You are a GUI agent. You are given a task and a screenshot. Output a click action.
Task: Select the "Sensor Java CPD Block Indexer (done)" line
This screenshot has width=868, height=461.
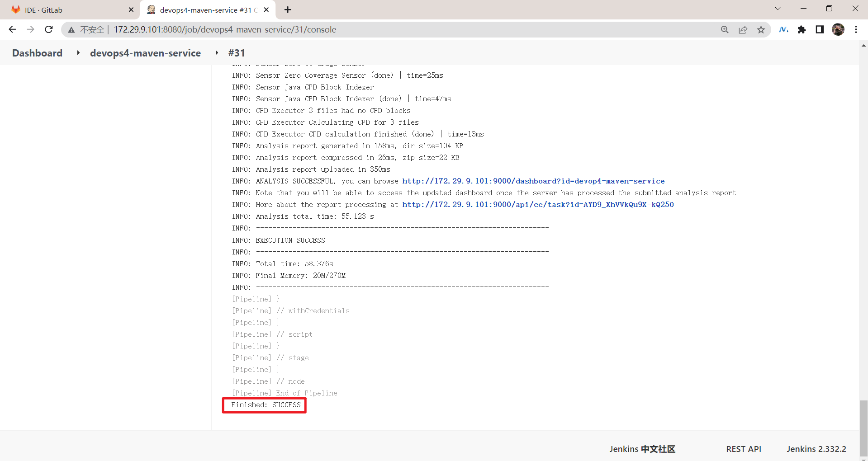(x=342, y=99)
